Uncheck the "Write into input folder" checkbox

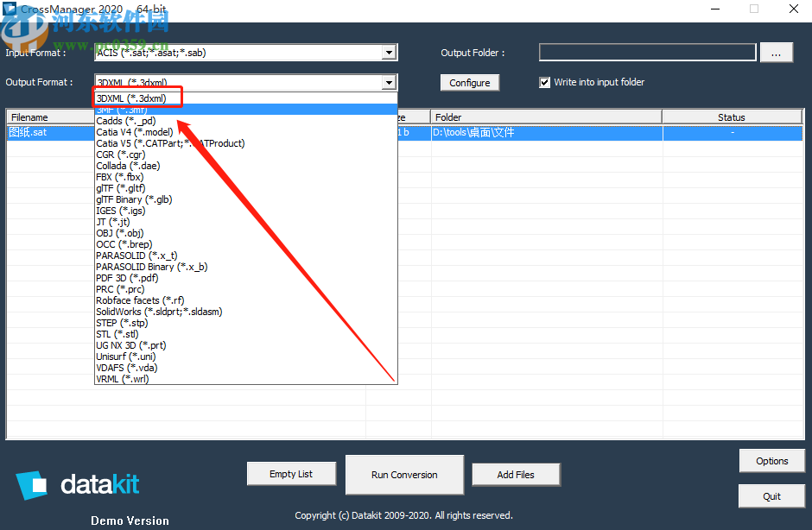(x=544, y=82)
